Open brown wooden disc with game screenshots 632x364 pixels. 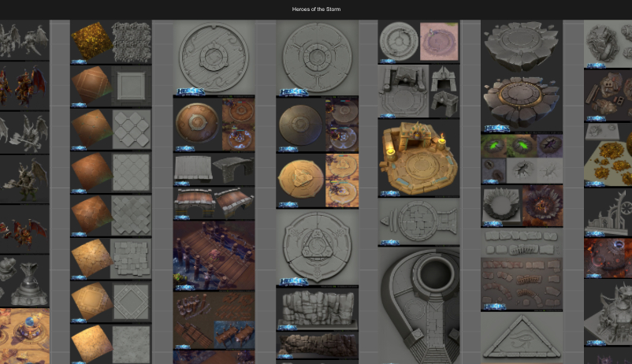point(214,124)
